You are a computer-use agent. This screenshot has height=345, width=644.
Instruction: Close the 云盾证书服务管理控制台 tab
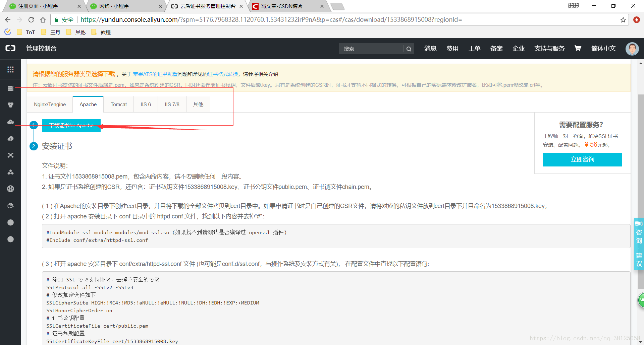click(x=241, y=6)
